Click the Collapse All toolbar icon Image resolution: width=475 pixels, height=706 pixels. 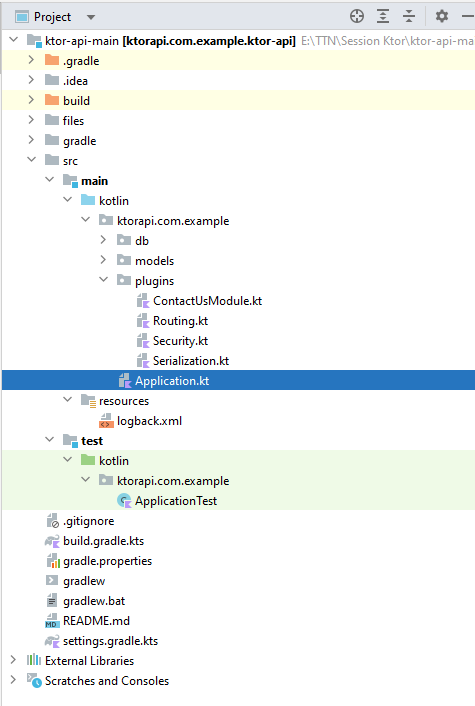pyautogui.click(x=409, y=17)
